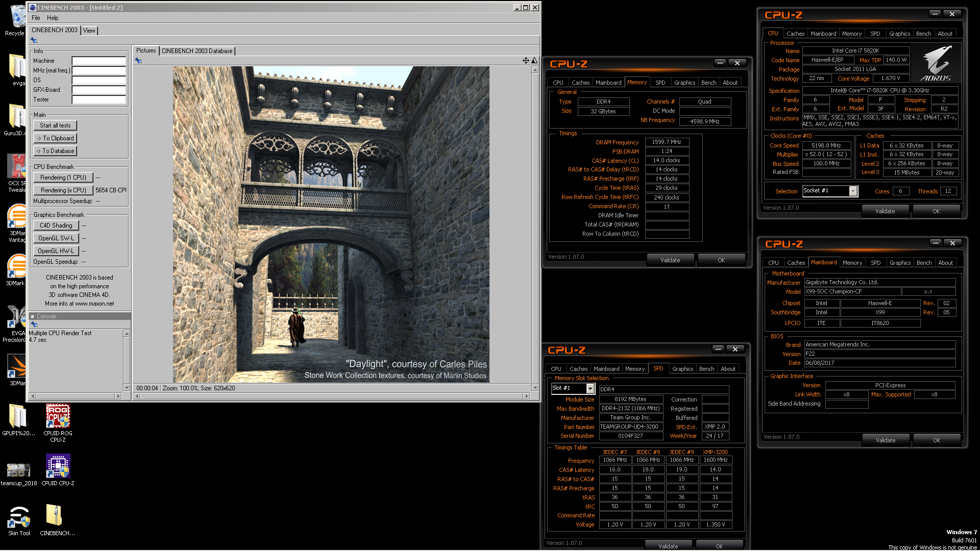Click Validate in Memory CPU-Z window

point(670,260)
